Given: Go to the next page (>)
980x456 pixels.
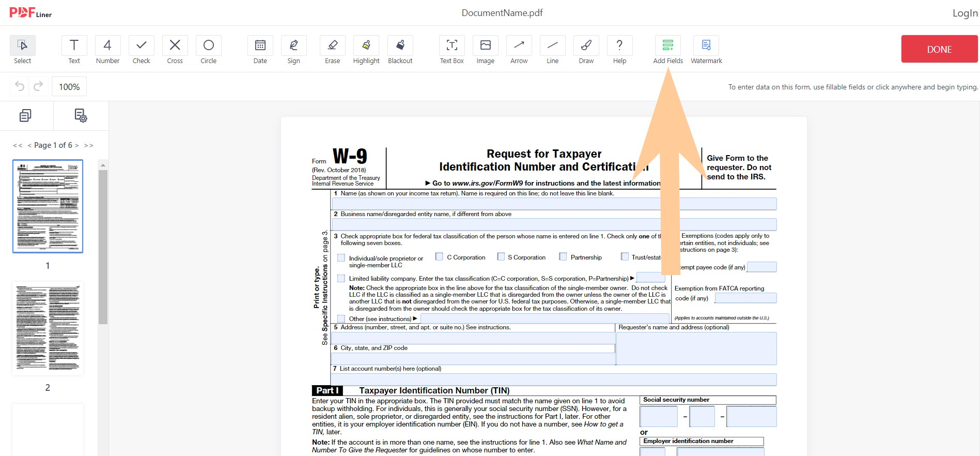Looking at the screenshot, I should 77,145.
